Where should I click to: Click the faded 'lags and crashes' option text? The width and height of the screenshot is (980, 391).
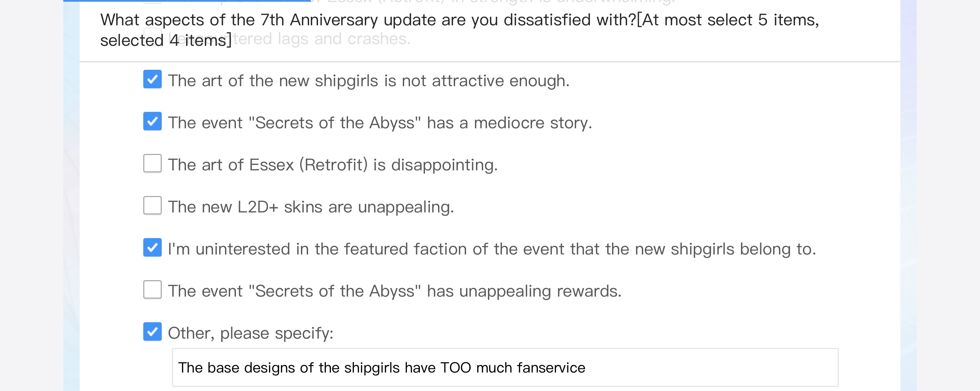click(321, 39)
